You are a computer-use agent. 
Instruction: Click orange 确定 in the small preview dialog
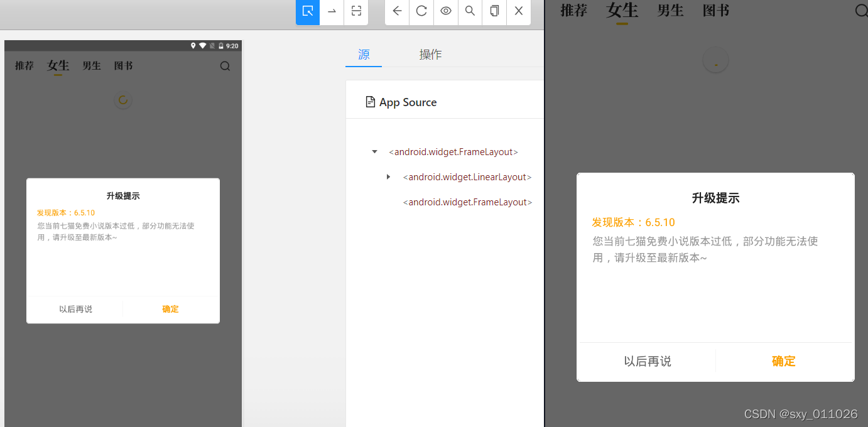coord(170,309)
